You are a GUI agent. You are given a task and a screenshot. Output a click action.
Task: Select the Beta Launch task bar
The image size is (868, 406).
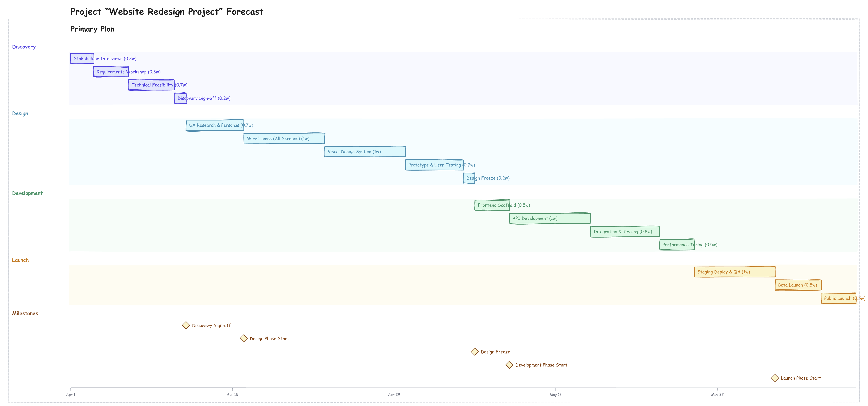pyautogui.click(x=798, y=285)
